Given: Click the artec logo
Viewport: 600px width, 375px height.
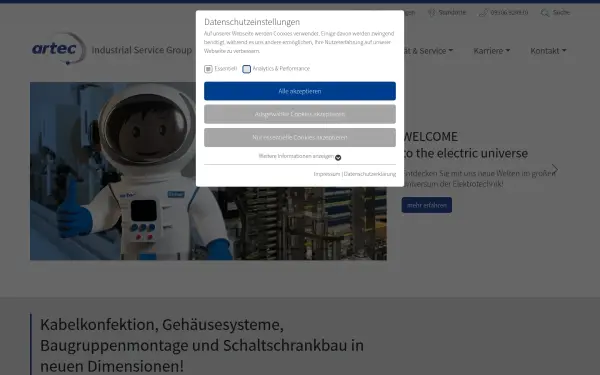Looking at the screenshot, I should click(59, 49).
